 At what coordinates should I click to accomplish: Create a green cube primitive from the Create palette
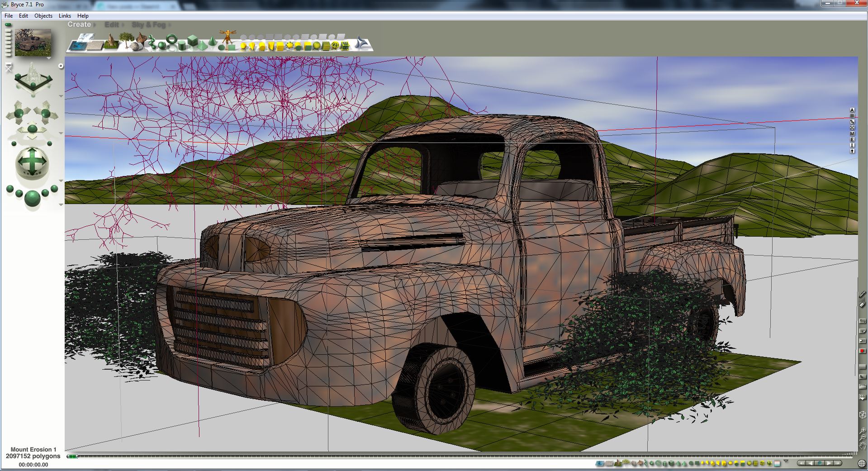coord(193,40)
